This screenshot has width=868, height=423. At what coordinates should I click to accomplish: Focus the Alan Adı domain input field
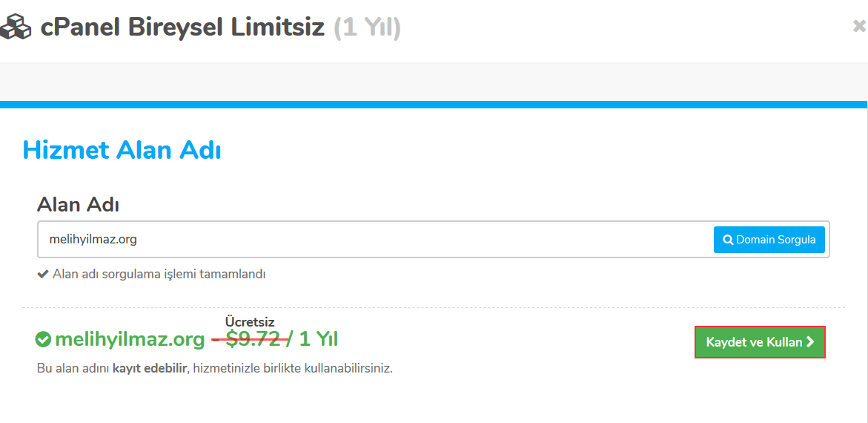371,240
